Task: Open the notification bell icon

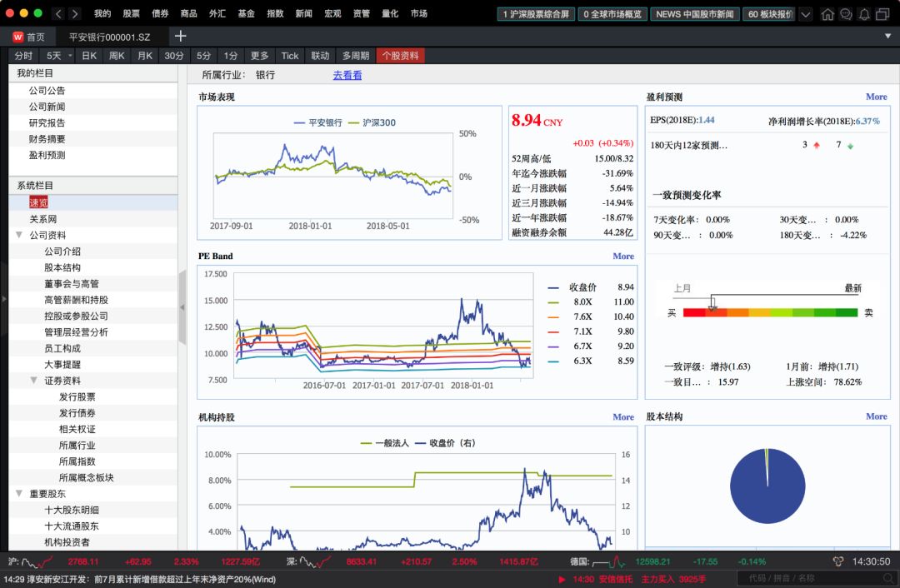Action: 864,14
